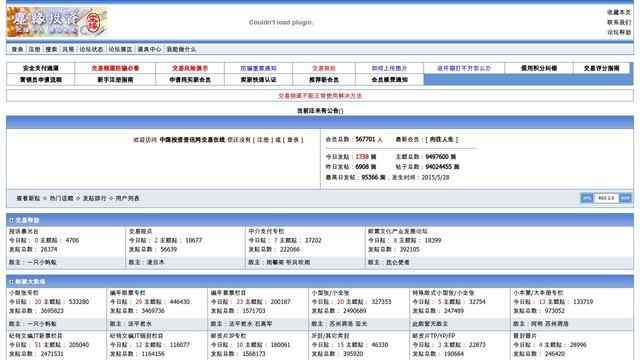Open the 特殊版式小型张/小全张 forum board
The image size is (640, 360).
point(443,293)
